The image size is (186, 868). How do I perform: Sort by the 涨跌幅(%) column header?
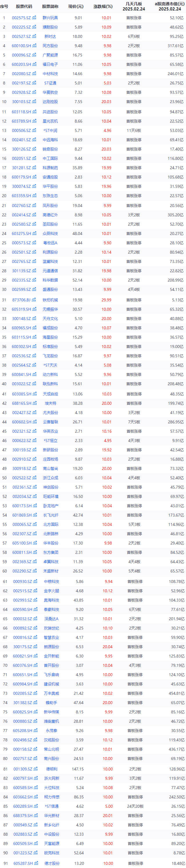[x=103, y=6]
